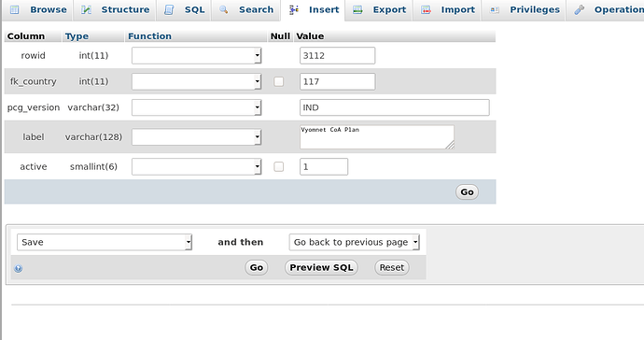Click the Privileges tab icon
The width and height of the screenshot is (644, 340).
point(495,9)
